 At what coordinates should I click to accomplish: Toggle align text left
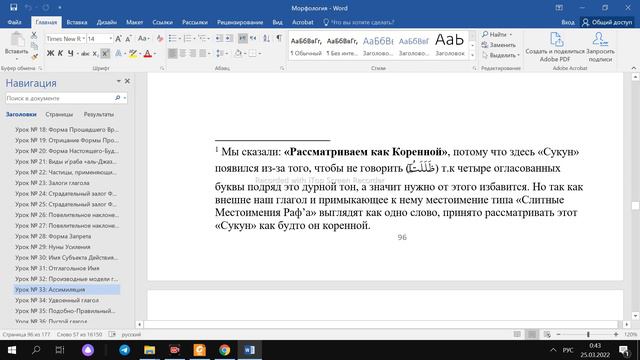coord(173,53)
